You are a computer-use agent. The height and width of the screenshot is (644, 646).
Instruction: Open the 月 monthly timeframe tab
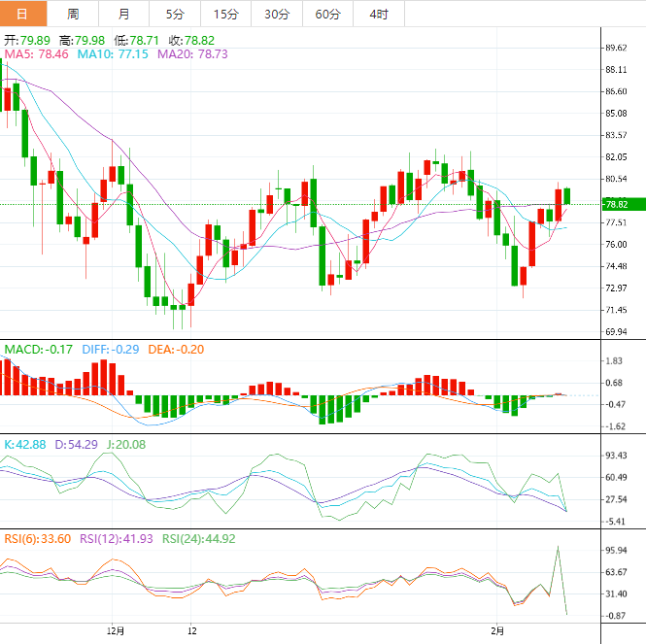[123, 14]
